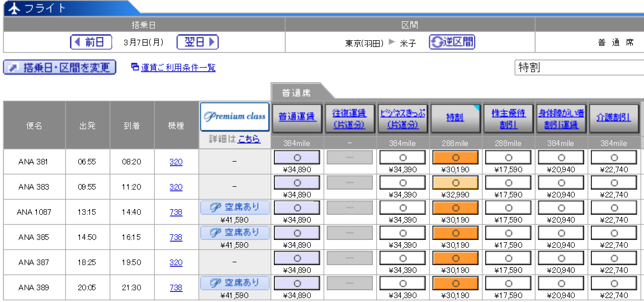Click disabled 往復運賃 cell for ANA 381
This screenshot has height=302, width=644.
point(350,158)
